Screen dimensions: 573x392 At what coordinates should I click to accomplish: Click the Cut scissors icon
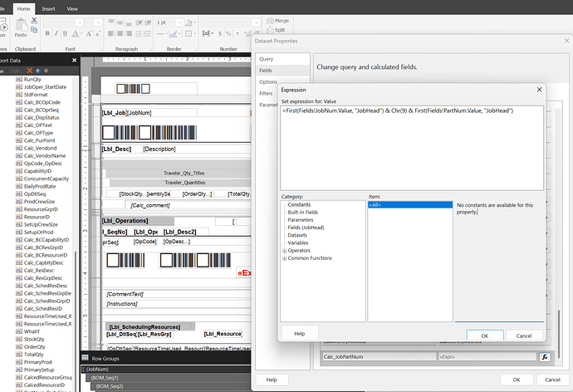click(34, 21)
